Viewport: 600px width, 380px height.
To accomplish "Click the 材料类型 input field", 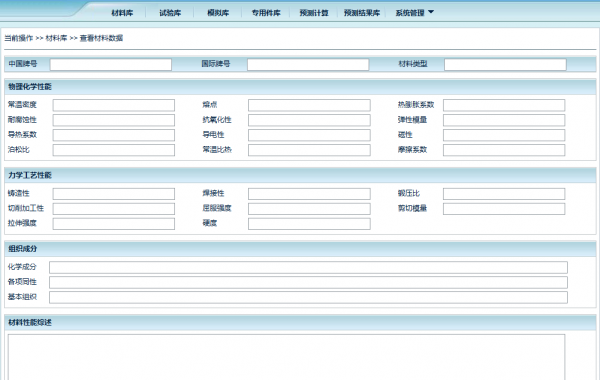I will tap(505, 64).
